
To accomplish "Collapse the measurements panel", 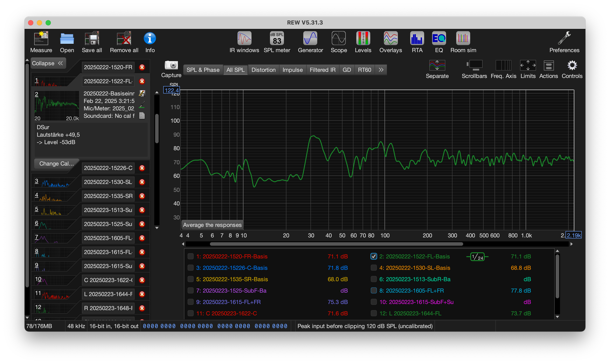I will [x=47, y=63].
